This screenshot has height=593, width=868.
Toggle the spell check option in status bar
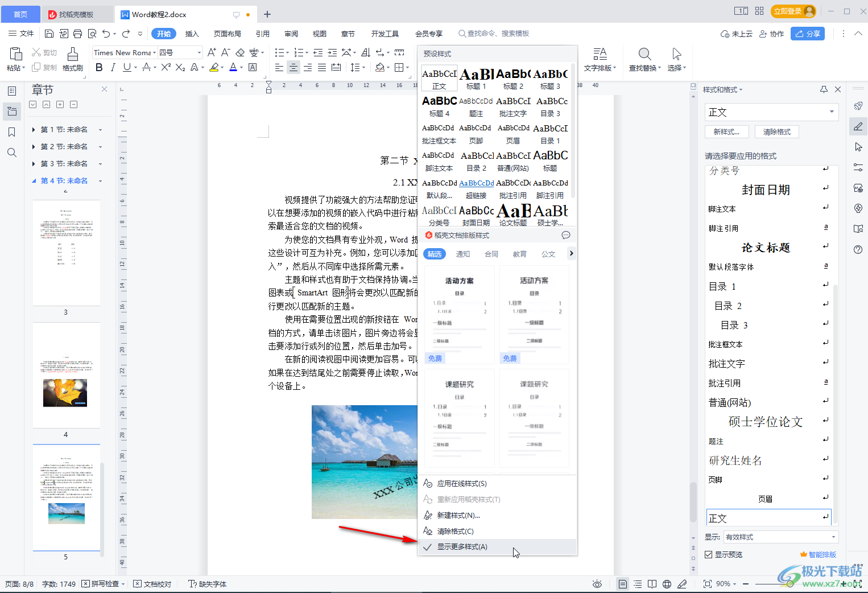tap(102, 584)
